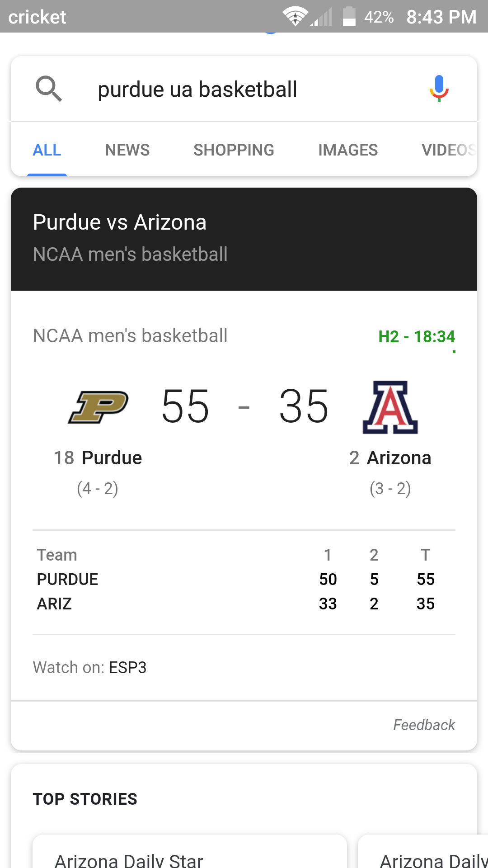Switch to the NEWS tab
The image size is (488, 868).
127,150
